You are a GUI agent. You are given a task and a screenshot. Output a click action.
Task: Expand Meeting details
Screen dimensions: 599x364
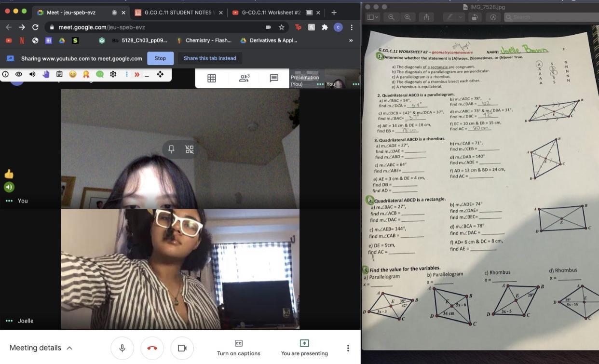click(x=41, y=348)
